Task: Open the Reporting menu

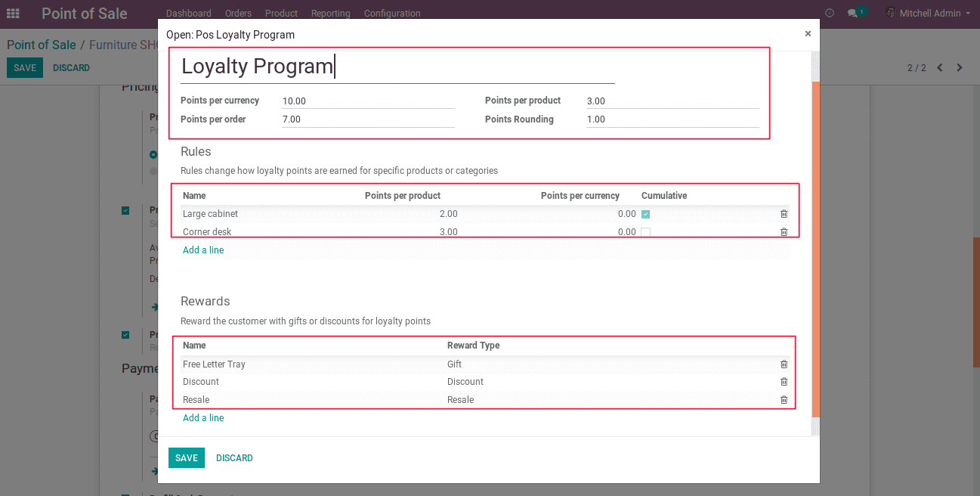Action: click(331, 14)
